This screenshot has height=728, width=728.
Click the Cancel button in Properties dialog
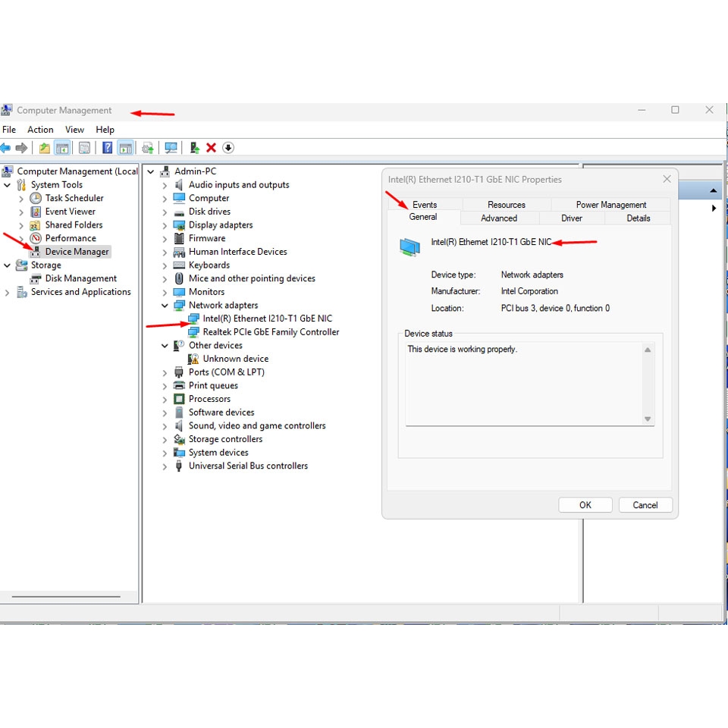coord(645,505)
